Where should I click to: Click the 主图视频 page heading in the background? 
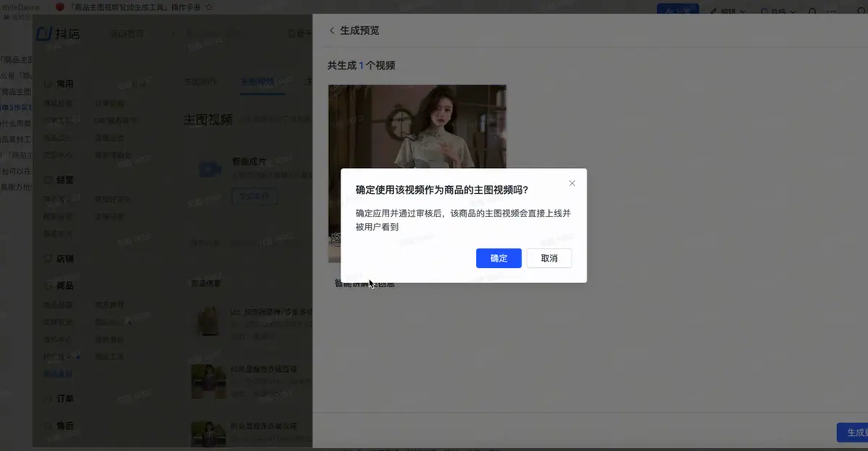point(208,119)
